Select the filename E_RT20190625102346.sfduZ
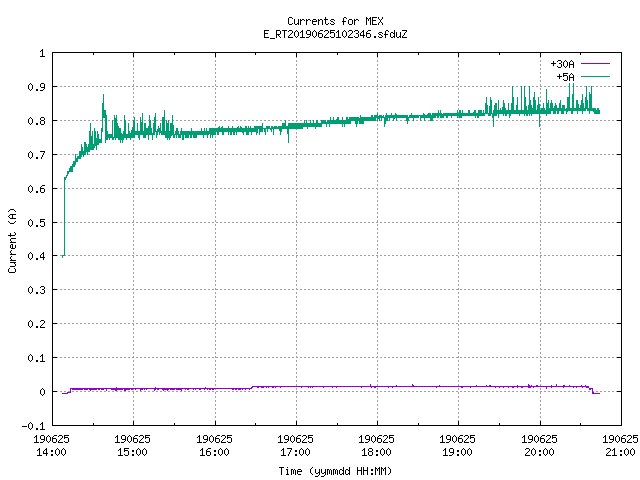This screenshot has height=480, width=640. tap(335, 34)
